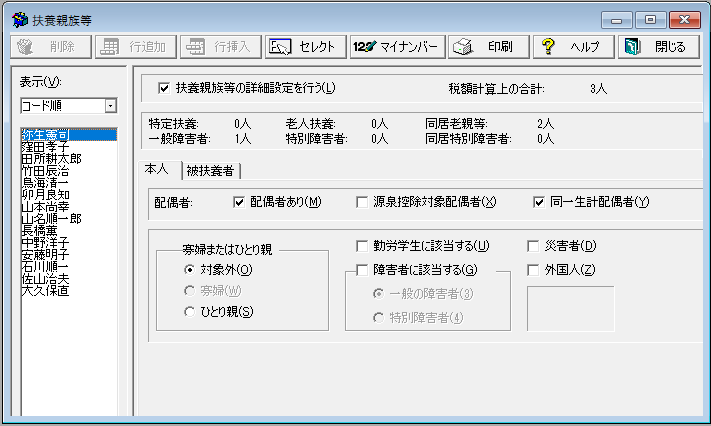Click the 印刷 printer button
The width and height of the screenshot is (711, 426).
[x=485, y=47]
